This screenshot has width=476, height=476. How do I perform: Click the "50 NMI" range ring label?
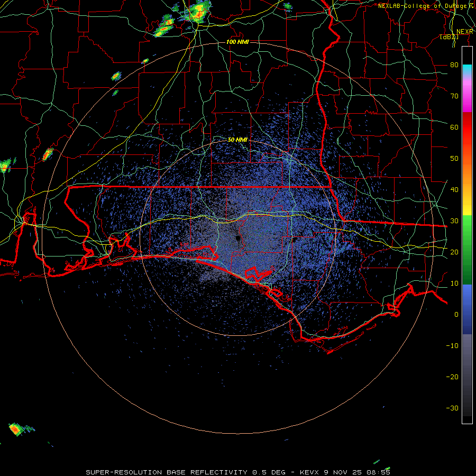click(237, 140)
